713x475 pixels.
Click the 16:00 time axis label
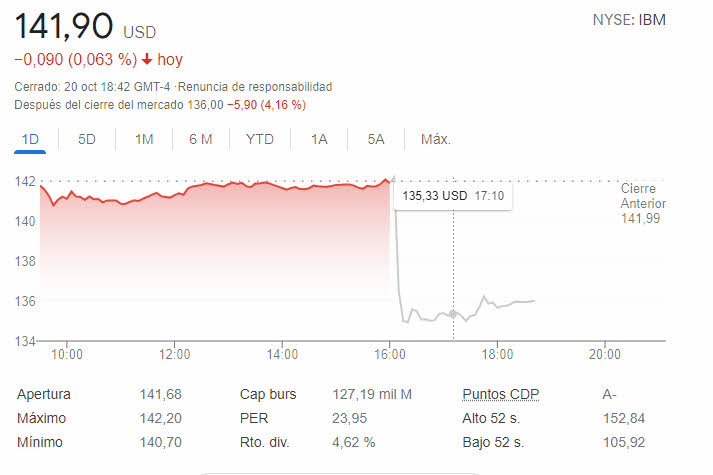[390, 354]
